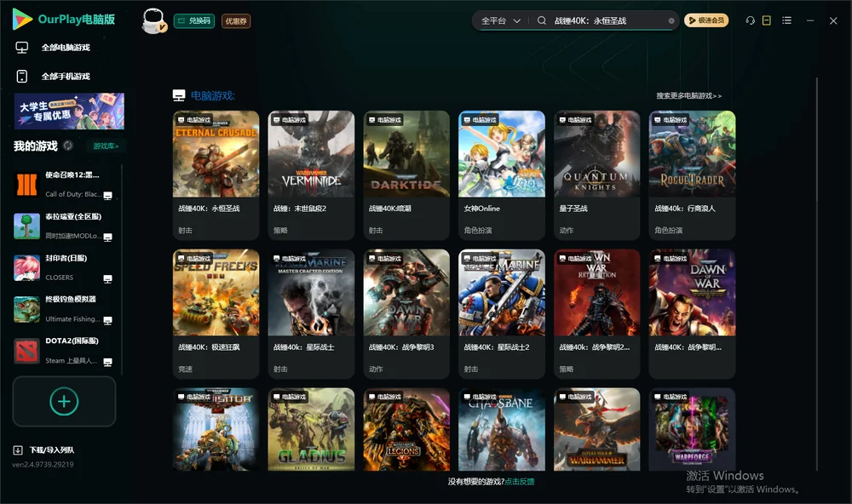Image resolution: width=852 pixels, height=504 pixels.
Task: Open the Speed Freeks game card
Action: pos(216,313)
